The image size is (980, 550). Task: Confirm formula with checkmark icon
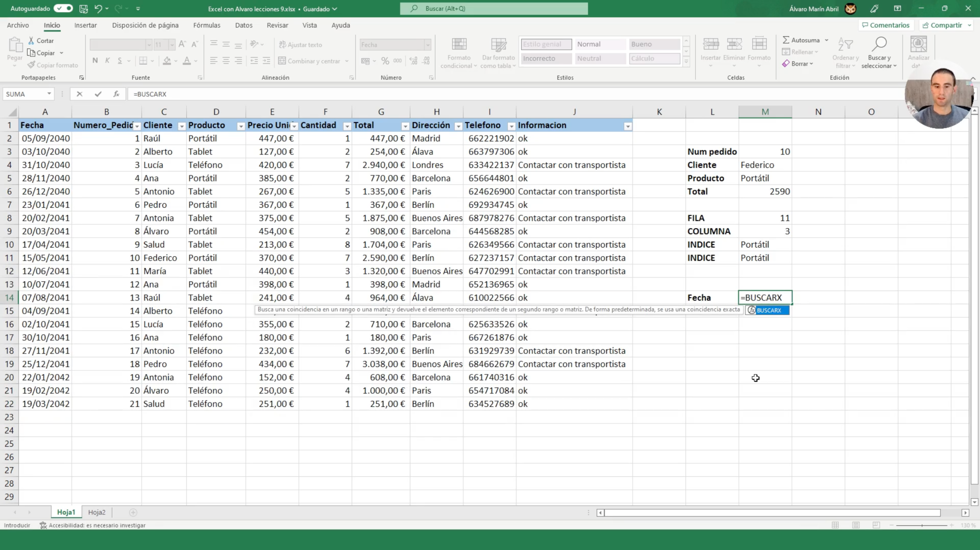[x=98, y=94]
